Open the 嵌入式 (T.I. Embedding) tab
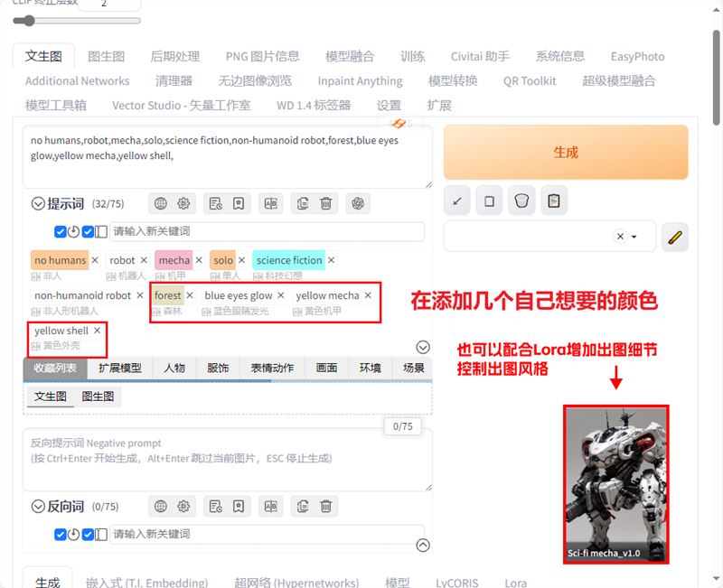 (x=147, y=583)
